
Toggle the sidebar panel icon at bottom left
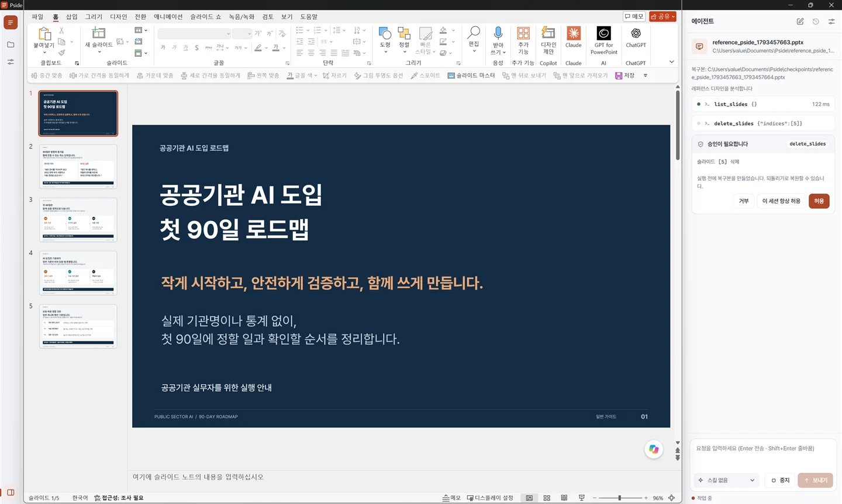tap(11, 492)
